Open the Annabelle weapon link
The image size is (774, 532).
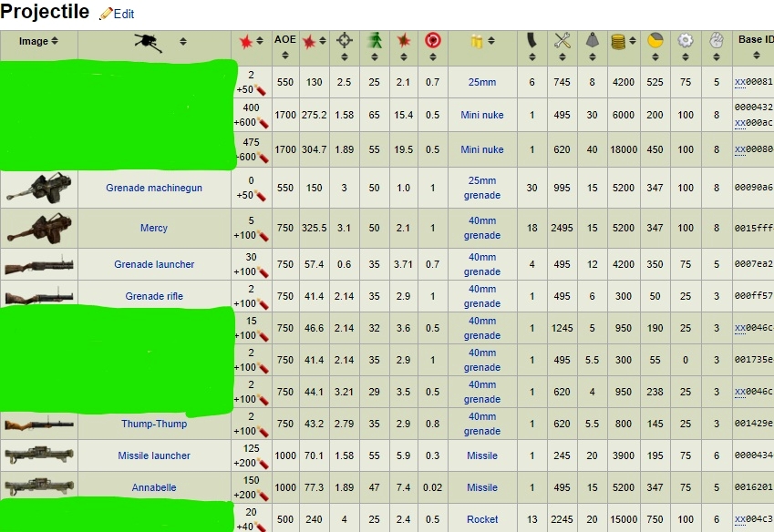point(154,487)
